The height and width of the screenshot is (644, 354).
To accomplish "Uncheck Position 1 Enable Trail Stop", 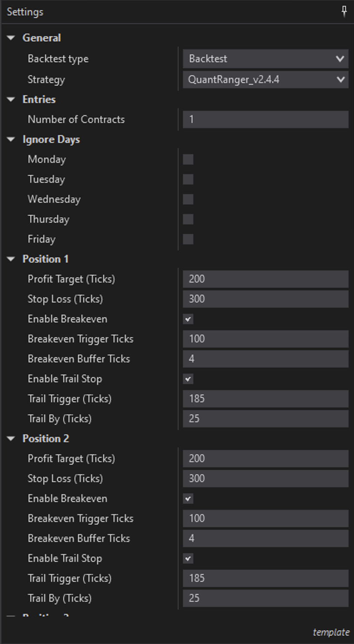I will [x=188, y=379].
